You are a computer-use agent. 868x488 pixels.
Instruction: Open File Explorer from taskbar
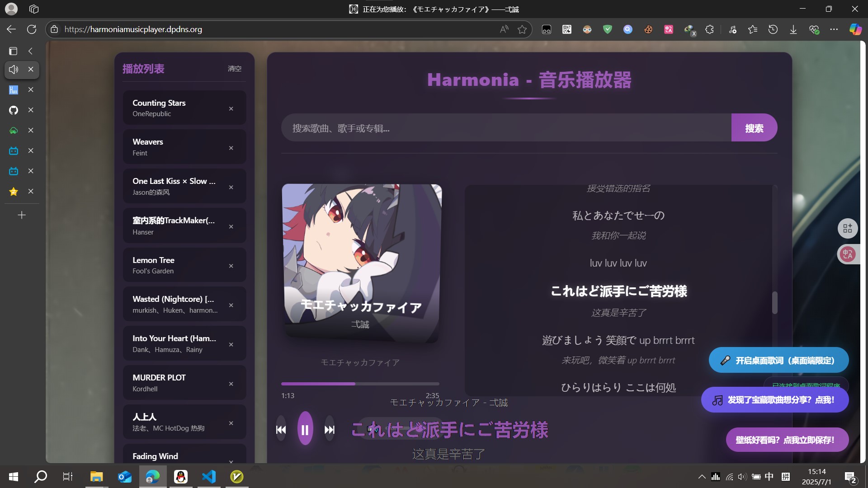point(96,476)
